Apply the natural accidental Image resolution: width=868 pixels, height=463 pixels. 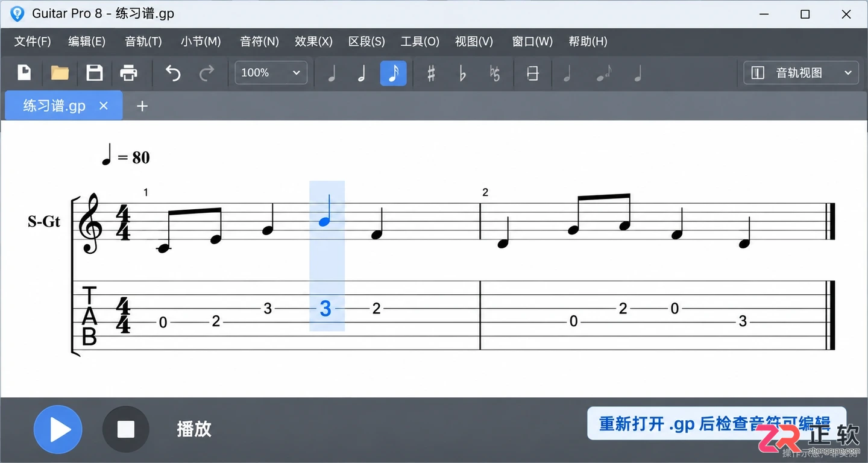tap(495, 74)
